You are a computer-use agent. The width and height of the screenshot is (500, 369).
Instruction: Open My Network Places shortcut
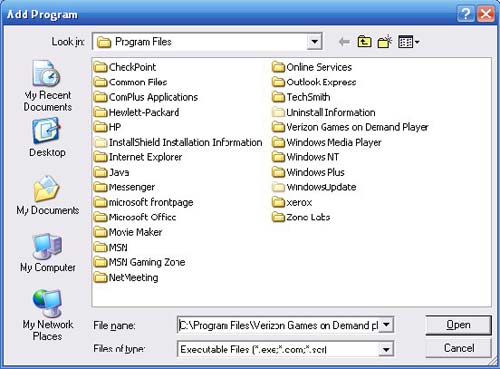(x=47, y=315)
